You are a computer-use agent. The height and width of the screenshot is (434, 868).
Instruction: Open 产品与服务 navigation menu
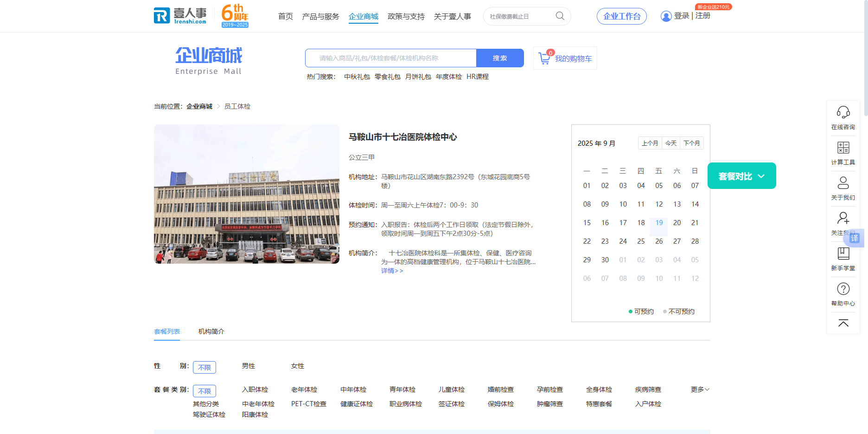(320, 16)
